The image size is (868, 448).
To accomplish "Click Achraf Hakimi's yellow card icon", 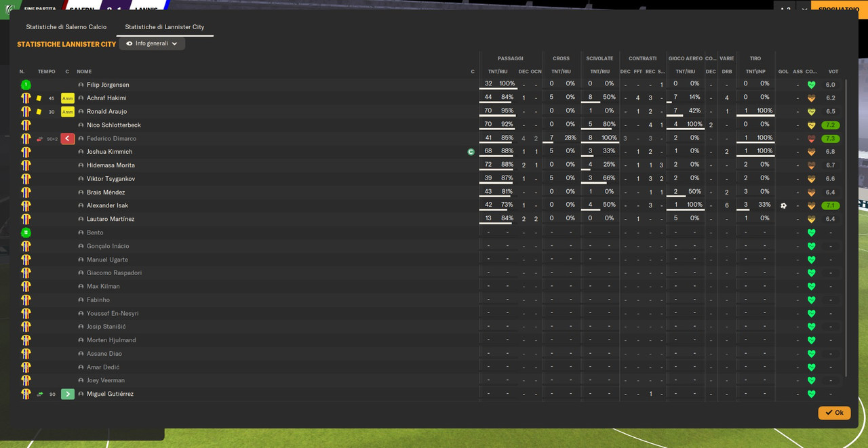I will (x=39, y=98).
